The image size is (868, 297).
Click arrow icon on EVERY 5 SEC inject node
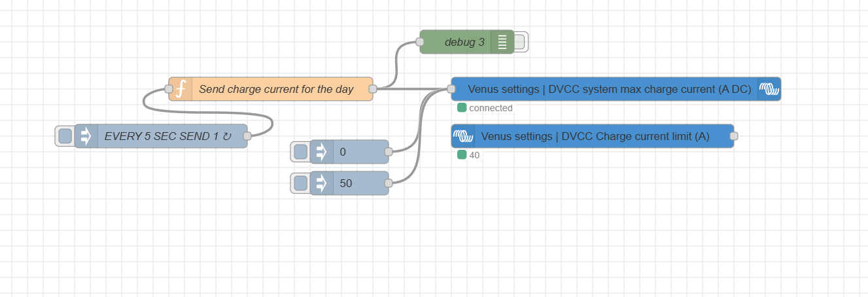point(86,136)
